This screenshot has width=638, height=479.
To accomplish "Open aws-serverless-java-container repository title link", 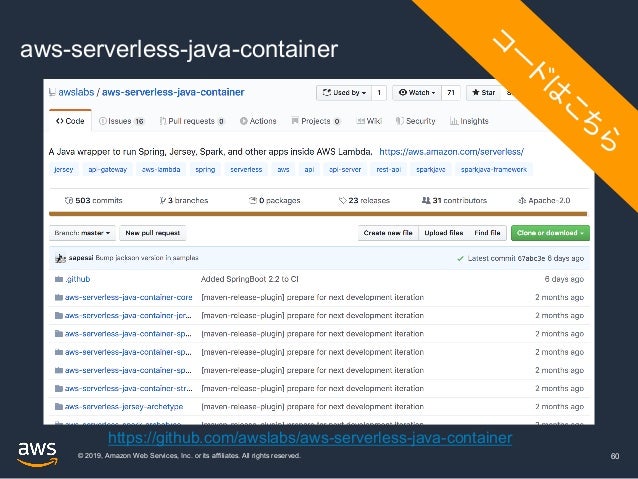I will click(173, 92).
